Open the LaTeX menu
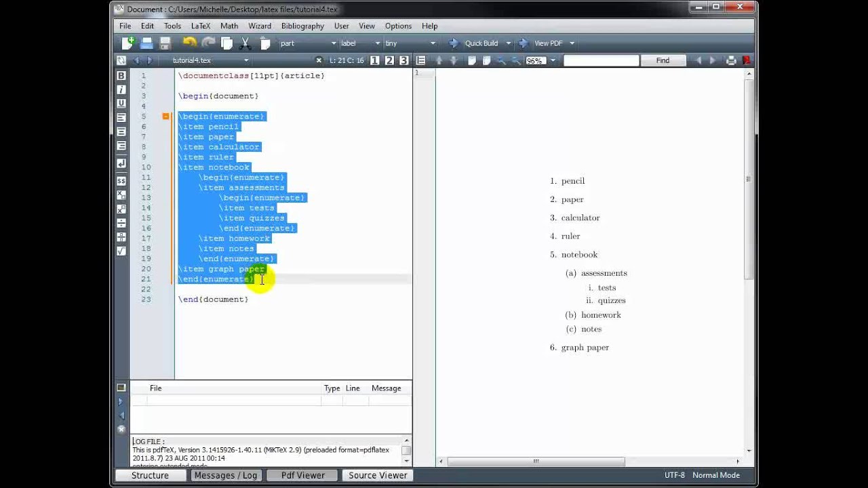868x488 pixels. pyautogui.click(x=201, y=26)
